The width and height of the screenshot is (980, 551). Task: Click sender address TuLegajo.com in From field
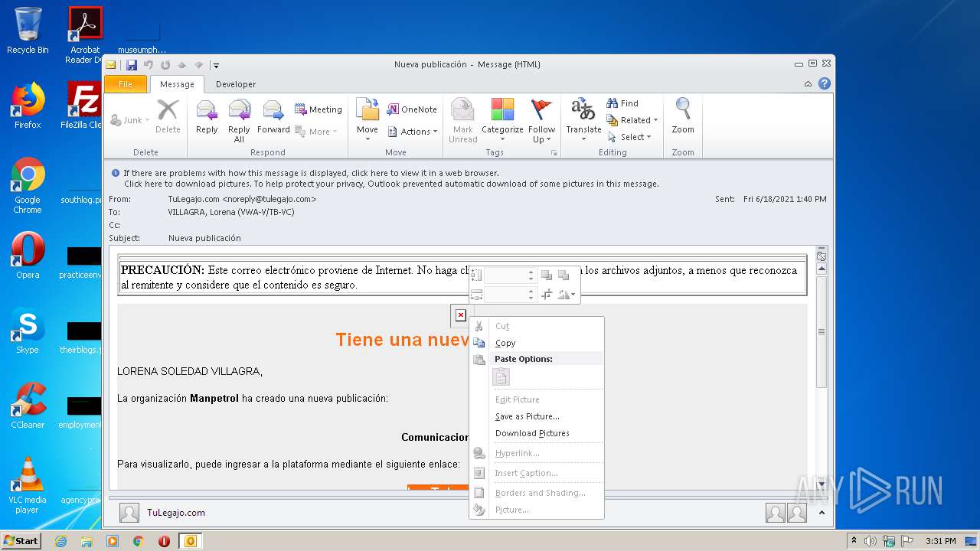coord(242,199)
